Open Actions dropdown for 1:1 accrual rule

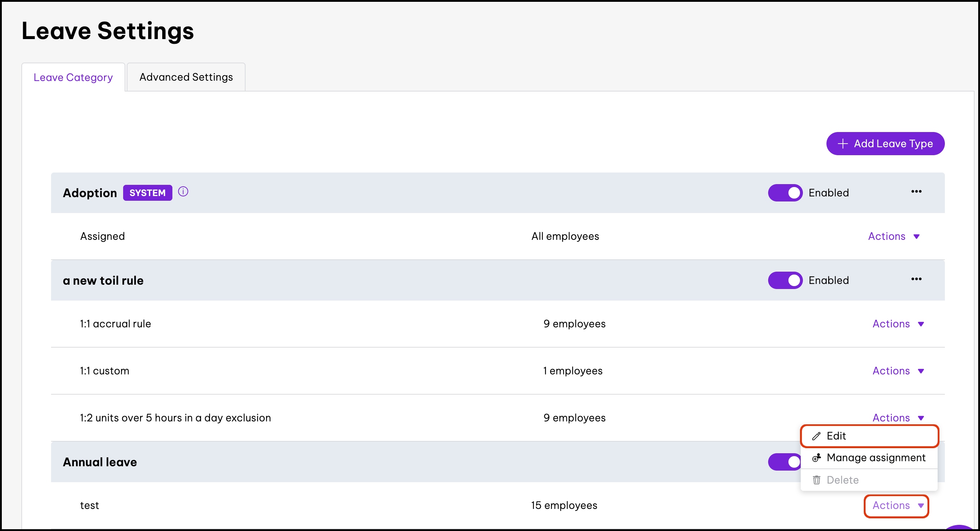click(898, 324)
